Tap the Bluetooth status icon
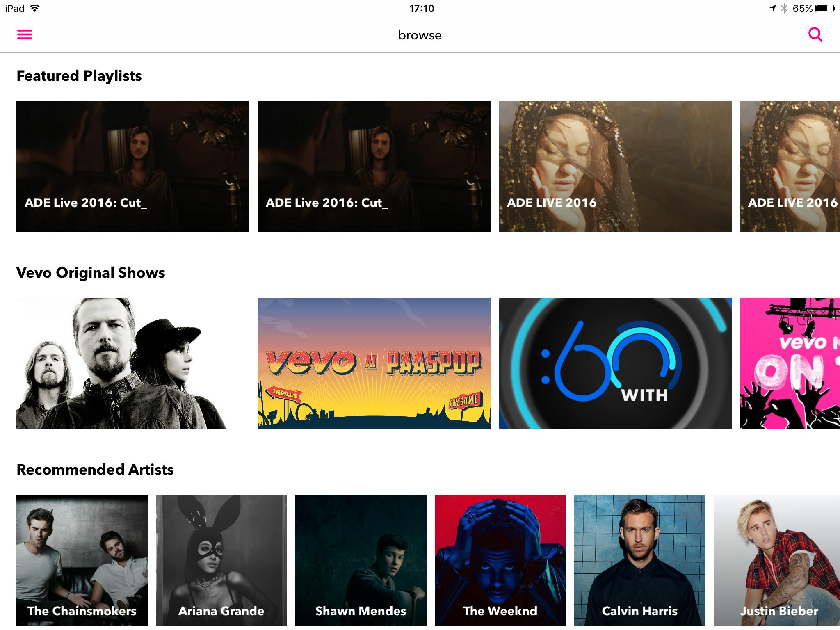The width and height of the screenshot is (840, 630). coord(784,8)
